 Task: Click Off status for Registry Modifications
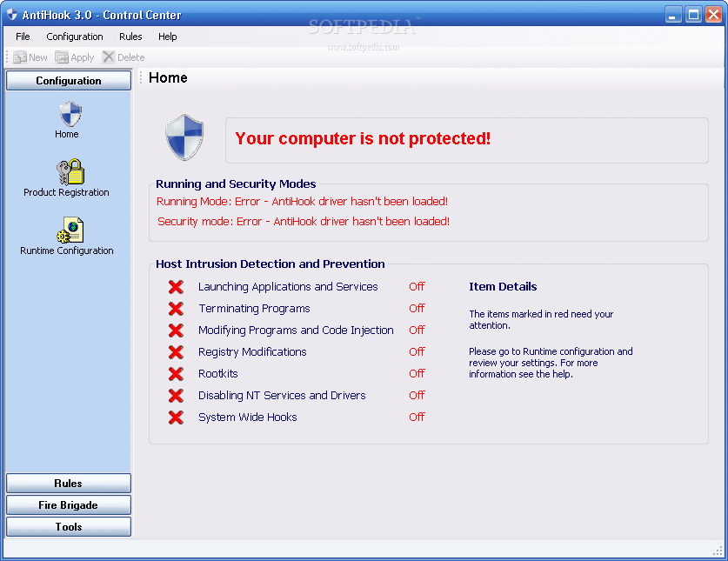(x=417, y=352)
